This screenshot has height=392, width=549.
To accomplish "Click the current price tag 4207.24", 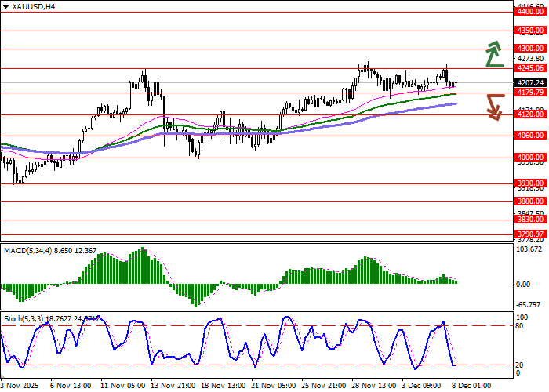I will (530, 83).
